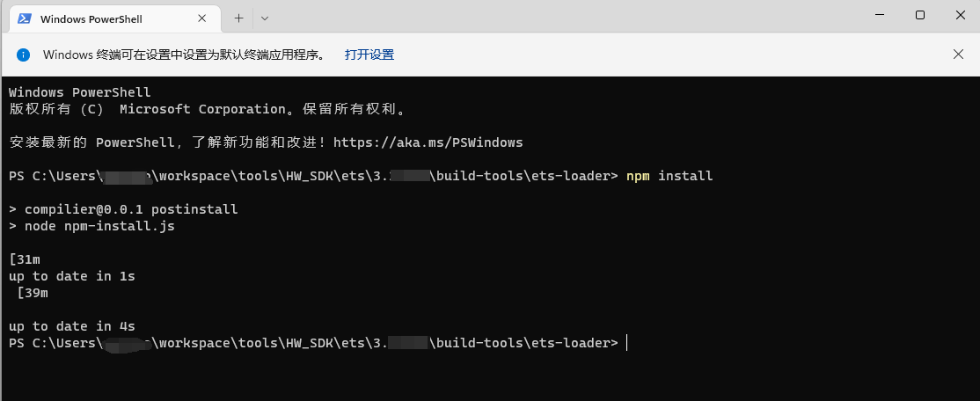Close the Windows Terminal window
This screenshot has height=401, width=980.
959,15
